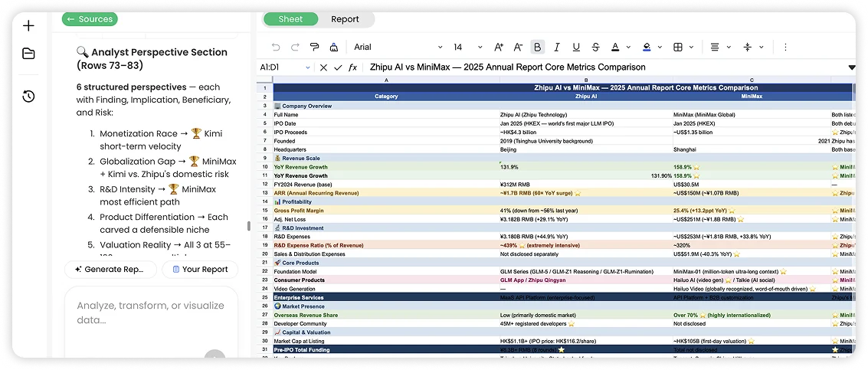This screenshot has height=370, width=868.
Task: Toggle italic formatting
Action: click(557, 47)
